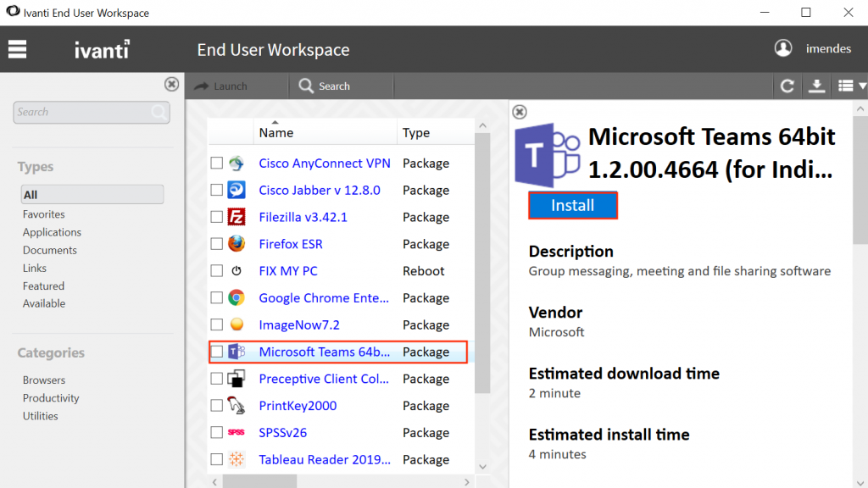The height and width of the screenshot is (488, 868).
Task: Sort the list by Type column
Action: [x=416, y=133]
